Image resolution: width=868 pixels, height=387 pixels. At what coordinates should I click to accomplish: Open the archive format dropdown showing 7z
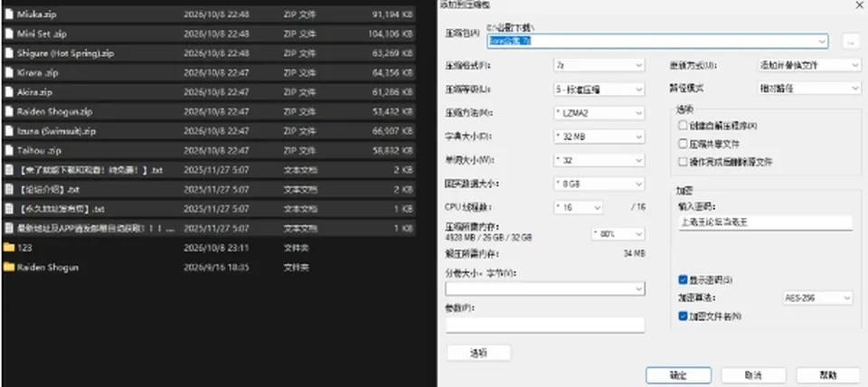[599, 65]
